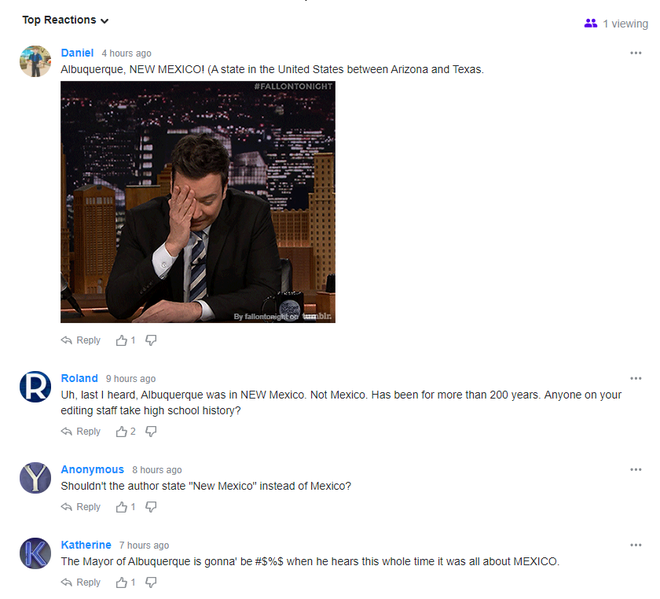Viewport: 660px width, 599px height.
Task: Click the viewers count icon
Action: click(590, 23)
